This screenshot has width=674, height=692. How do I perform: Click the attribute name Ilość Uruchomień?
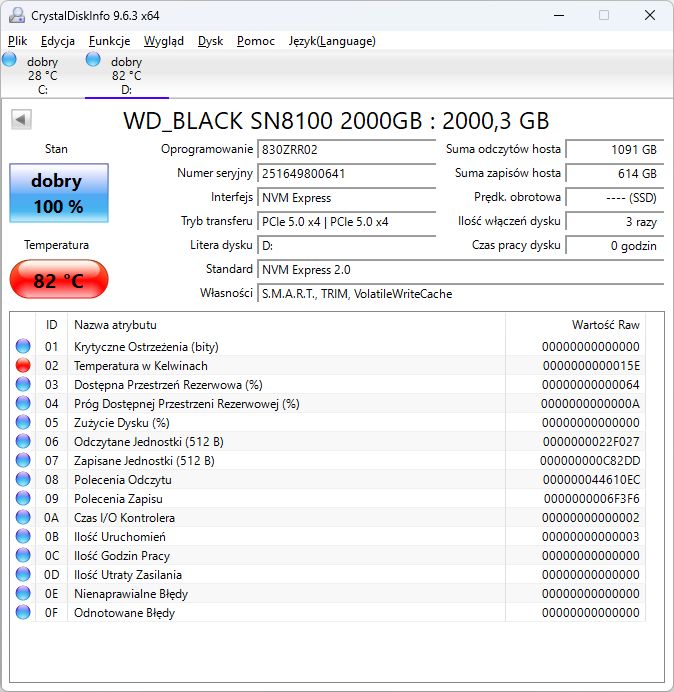[120, 537]
